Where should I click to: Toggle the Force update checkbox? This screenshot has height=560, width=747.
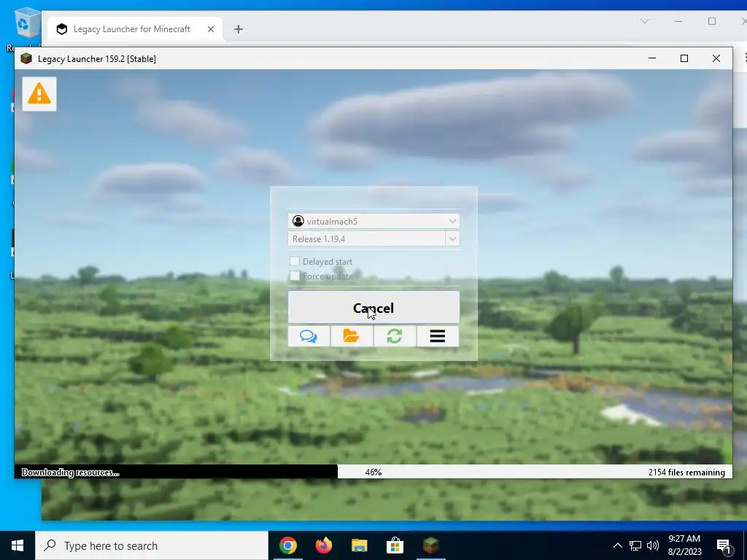click(295, 276)
